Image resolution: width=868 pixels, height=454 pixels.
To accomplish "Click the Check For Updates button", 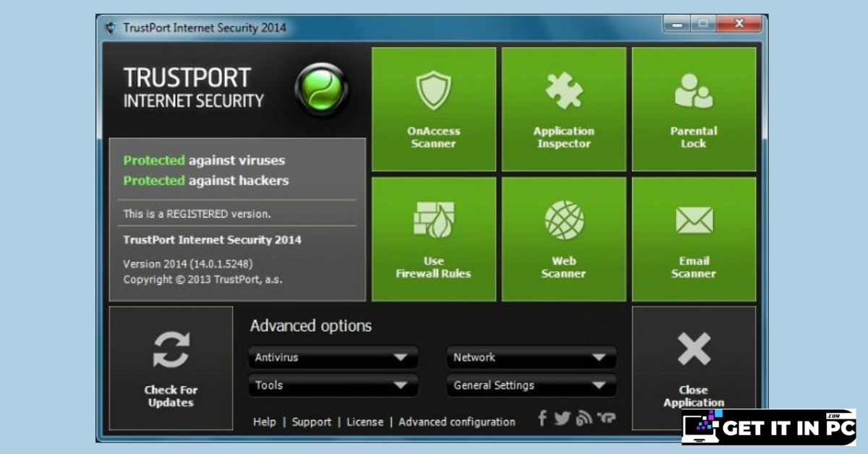I will (171, 369).
